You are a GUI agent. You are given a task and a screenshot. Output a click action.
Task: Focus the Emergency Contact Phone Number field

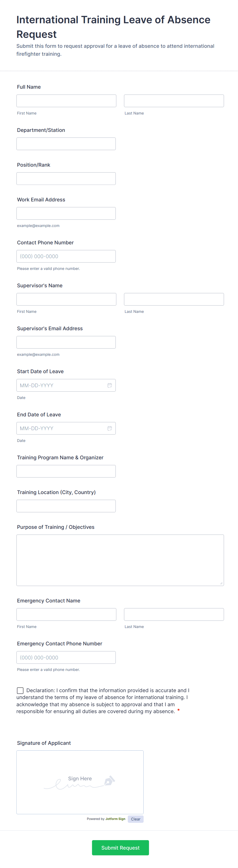pyautogui.click(x=66, y=657)
